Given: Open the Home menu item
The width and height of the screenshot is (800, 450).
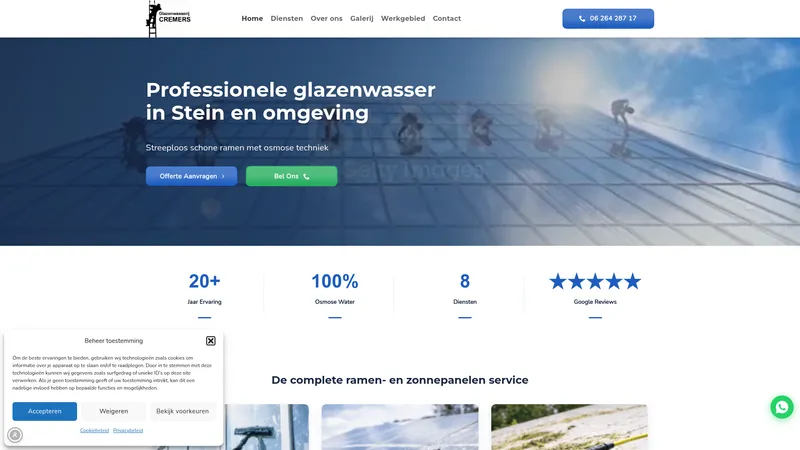Looking at the screenshot, I should pos(252,18).
